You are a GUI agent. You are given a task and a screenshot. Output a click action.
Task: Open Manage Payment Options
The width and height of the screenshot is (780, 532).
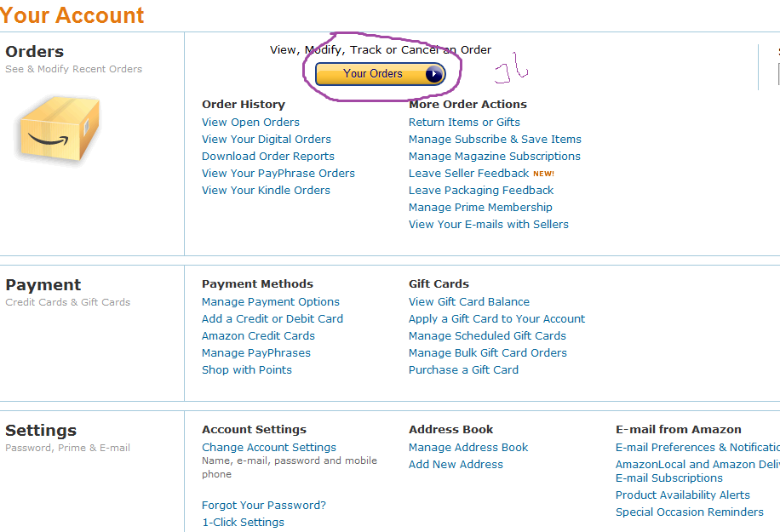271,302
